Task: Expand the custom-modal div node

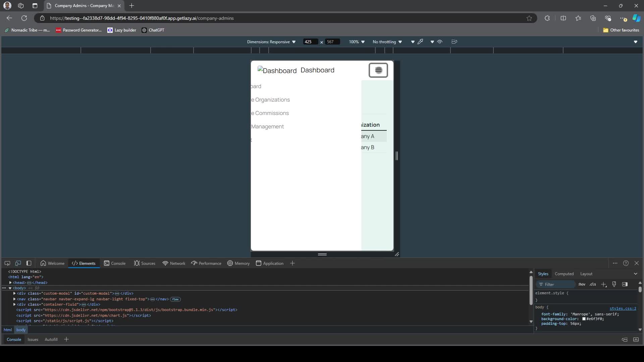Action: point(14,294)
